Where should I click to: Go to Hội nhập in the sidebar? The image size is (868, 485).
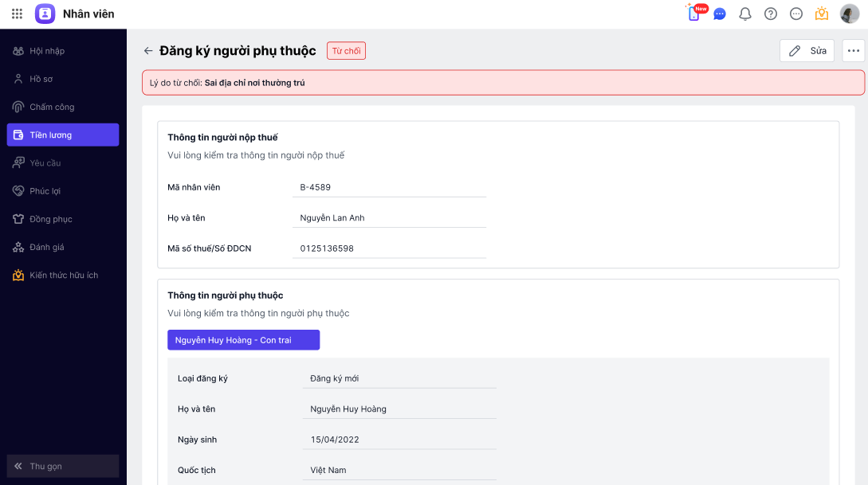coord(47,51)
